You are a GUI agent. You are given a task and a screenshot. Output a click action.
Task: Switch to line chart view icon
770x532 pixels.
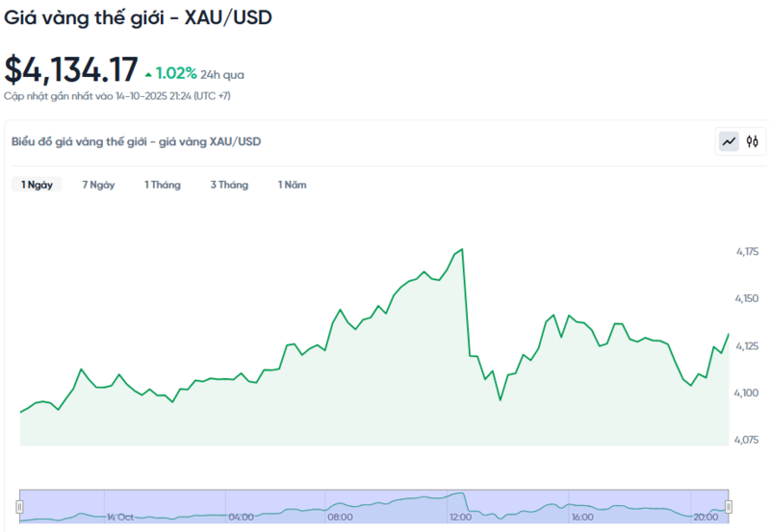click(729, 142)
